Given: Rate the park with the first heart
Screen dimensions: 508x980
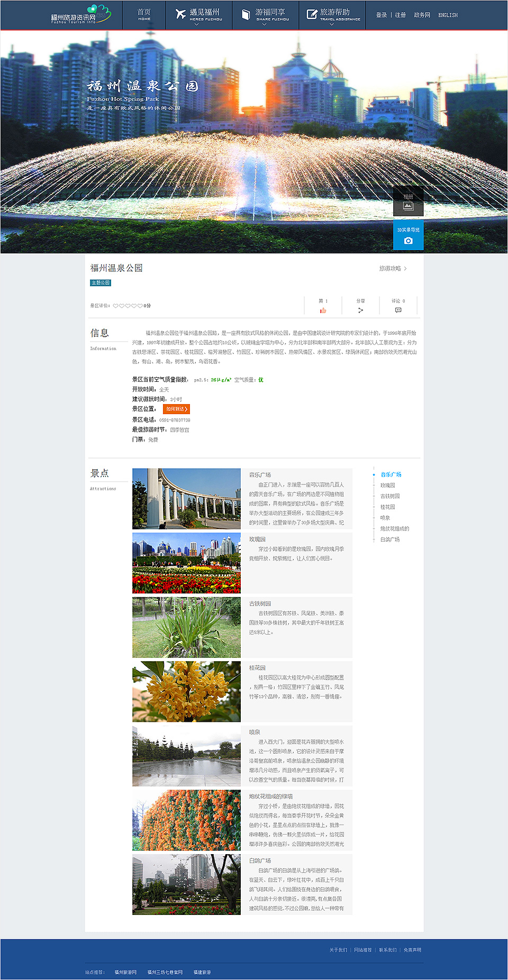Looking at the screenshot, I should coord(115,306).
